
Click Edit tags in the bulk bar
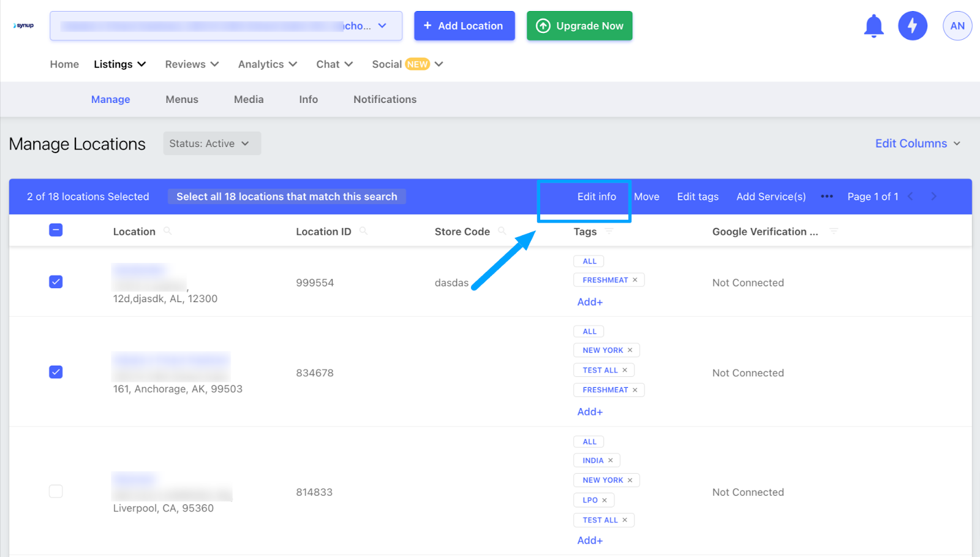pyautogui.click(x=698, y=197)
